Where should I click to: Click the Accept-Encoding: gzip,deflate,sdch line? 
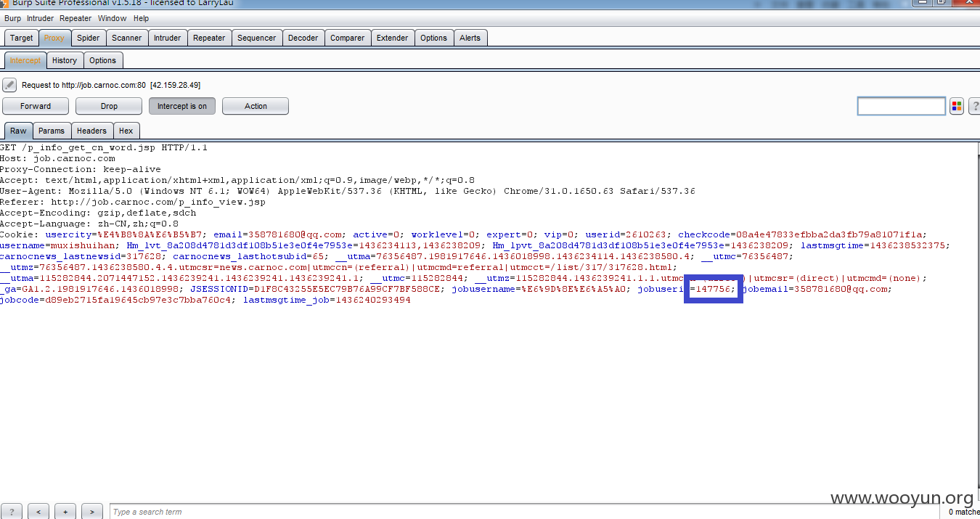98,213
